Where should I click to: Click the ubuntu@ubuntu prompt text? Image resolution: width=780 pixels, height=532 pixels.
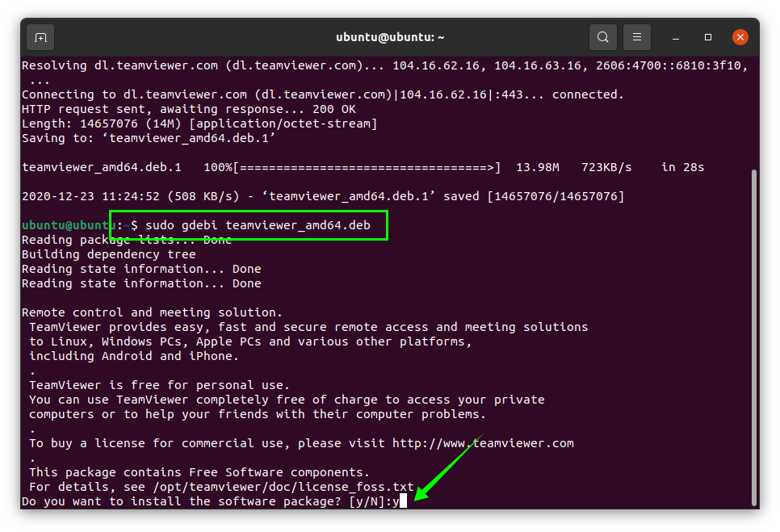click(x=69, y=225)
